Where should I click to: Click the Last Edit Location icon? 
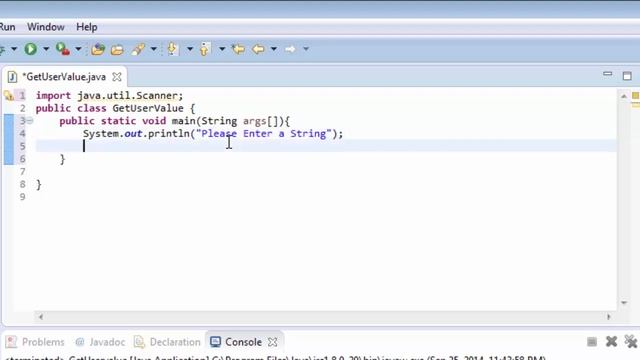(238, 49)
